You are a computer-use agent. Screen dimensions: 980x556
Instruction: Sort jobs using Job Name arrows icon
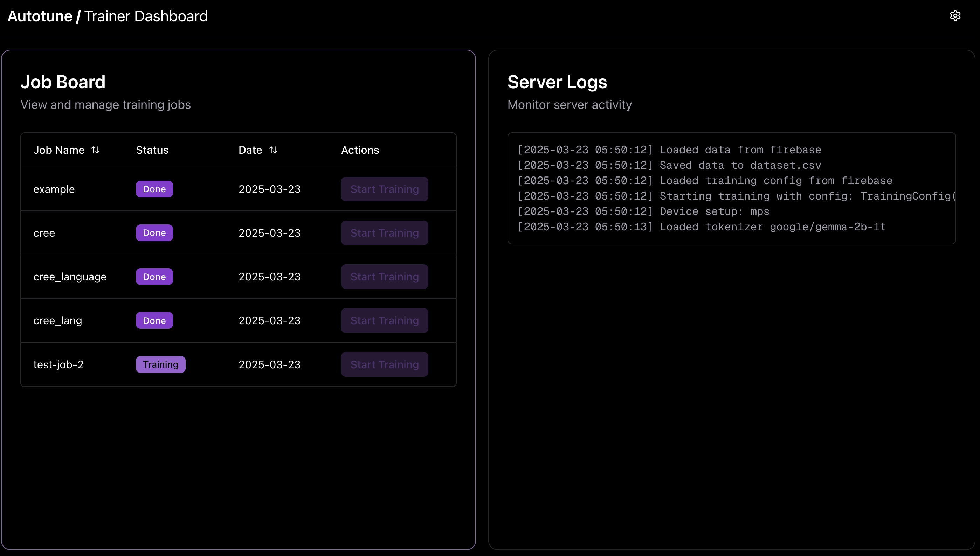point(95,150)
